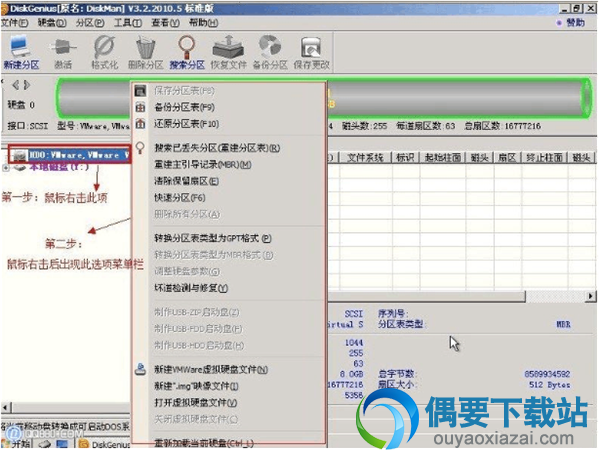Go to the next disk arrow
The width and height of the screenshot is (599, 450).
click(x=27, y=85)
